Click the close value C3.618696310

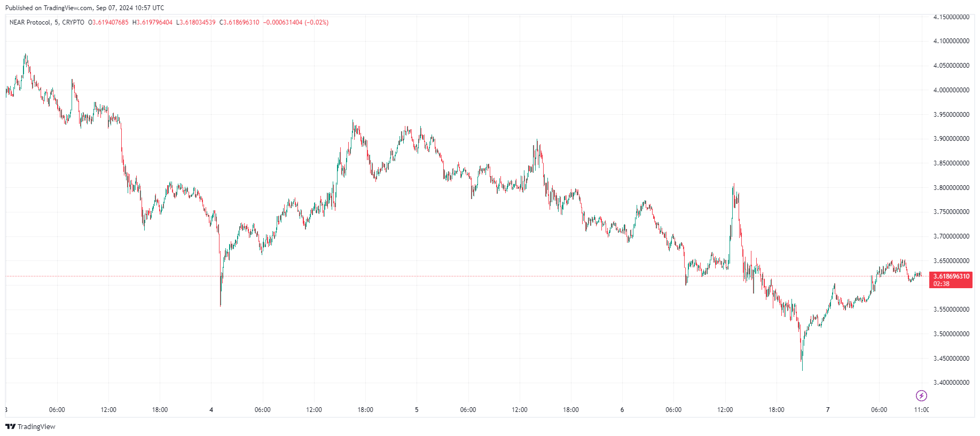tap(239, 22)
